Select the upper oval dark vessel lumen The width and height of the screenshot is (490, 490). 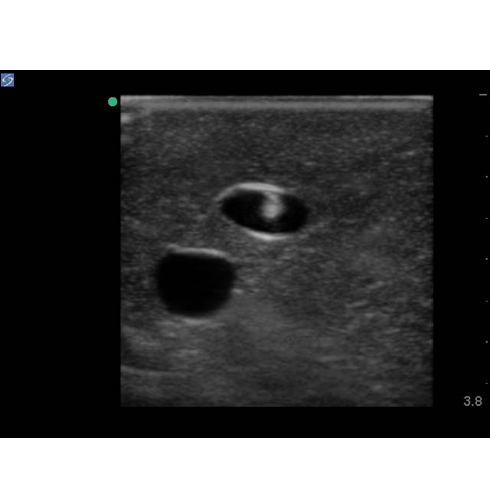[x=263, y=212]
